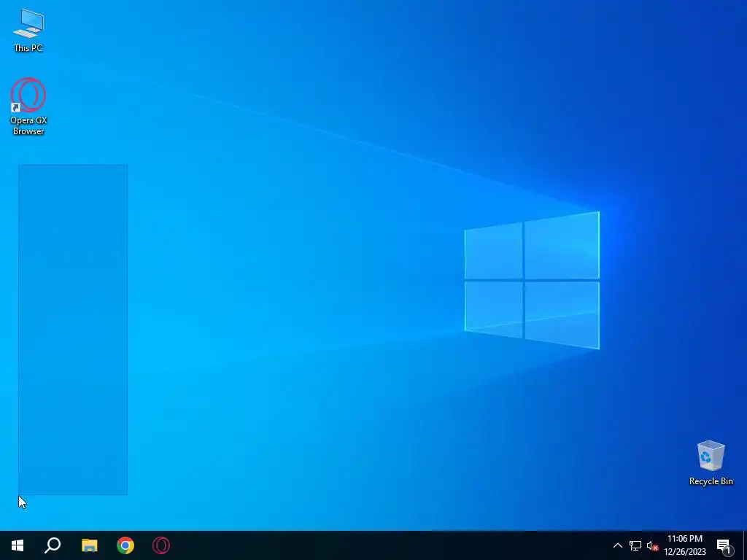Open the Windows Start menu
Image resolution: width=747 pixels, height=560 pixels.
18,545
